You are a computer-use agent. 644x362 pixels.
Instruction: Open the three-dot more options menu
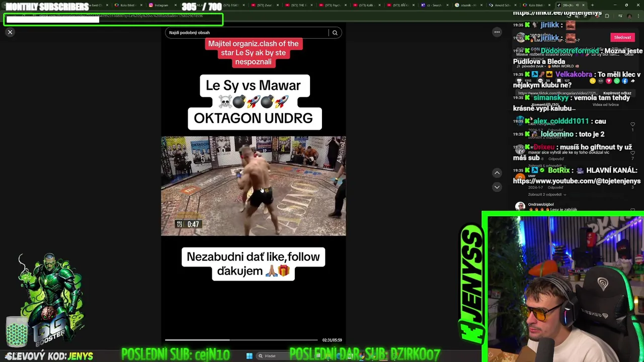click(x=497, y=32)
